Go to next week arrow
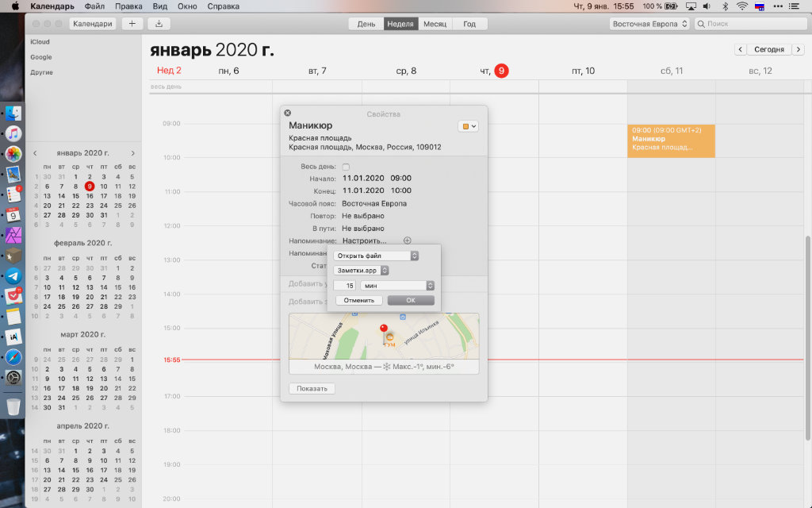Image resolution: width=812 pixels, height=508 pixels. tap(798, 49)
